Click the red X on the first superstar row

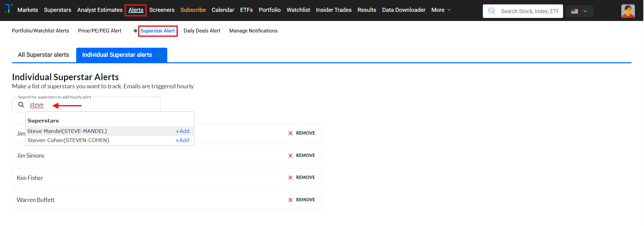pos(291,133)
